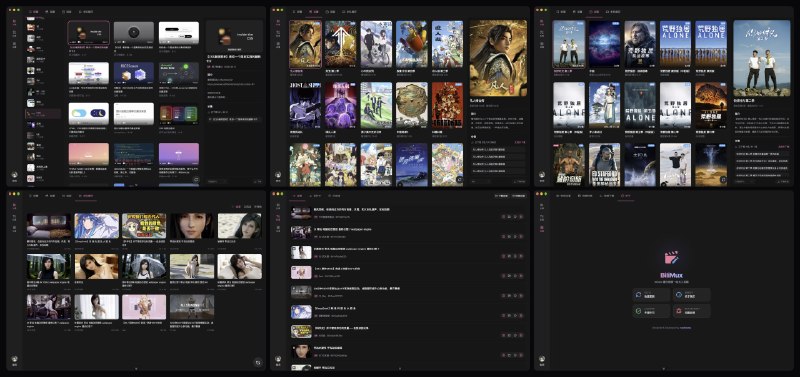The width and height of the screenshot is (800, 377).
Task: Open the selected two men standing poster in the documentary grid
Action: [569, 44]
